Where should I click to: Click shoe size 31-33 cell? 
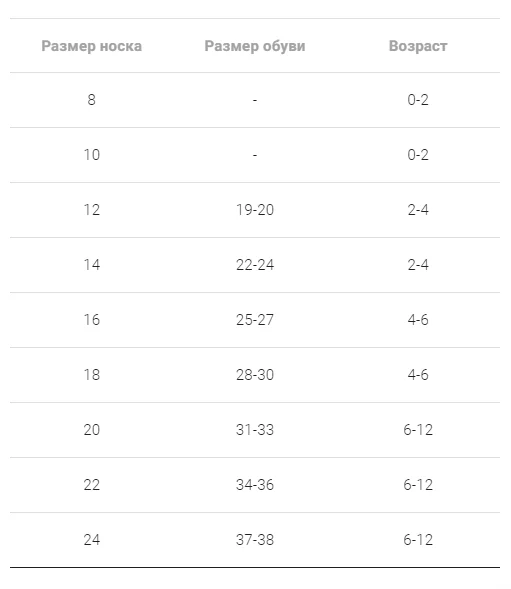255,430
